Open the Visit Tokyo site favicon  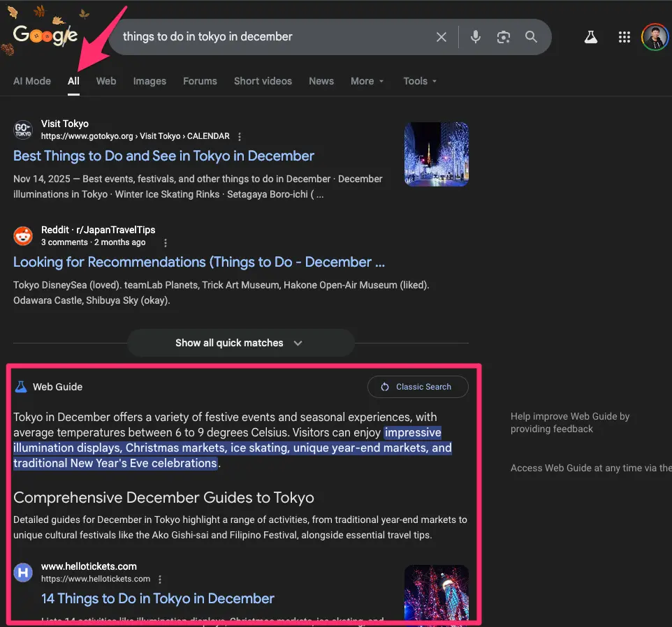click(x=23, y=129)
